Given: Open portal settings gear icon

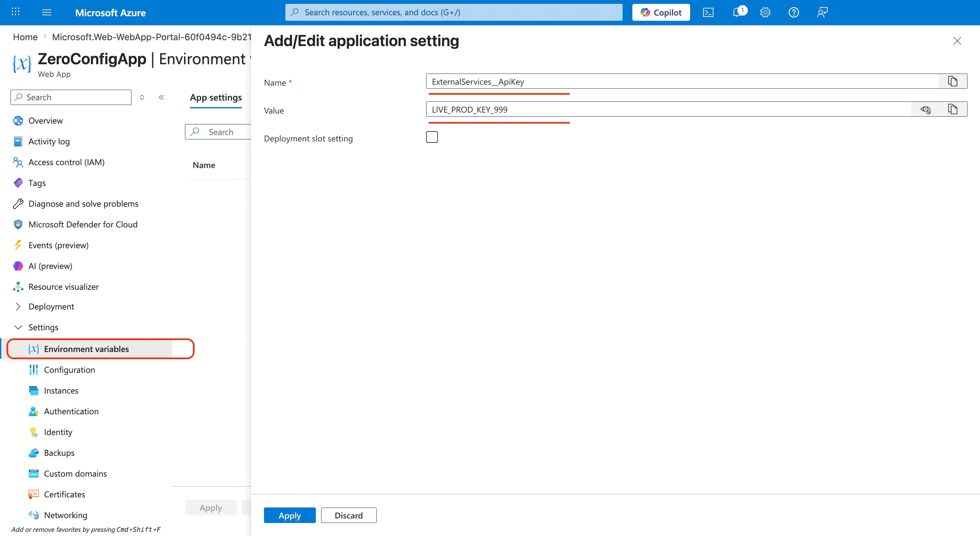Looking at the screenshot, I should coord(765,13).
